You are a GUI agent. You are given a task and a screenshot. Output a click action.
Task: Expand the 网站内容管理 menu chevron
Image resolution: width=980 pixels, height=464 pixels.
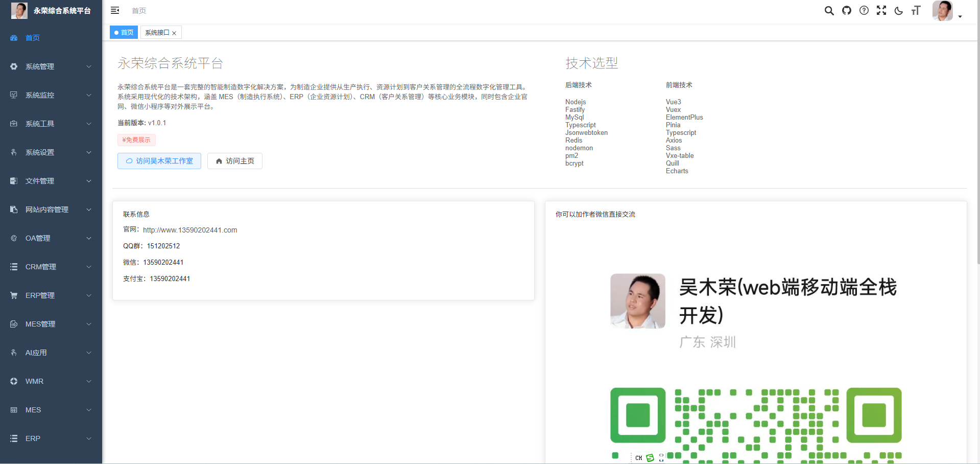tap(89, 210)
